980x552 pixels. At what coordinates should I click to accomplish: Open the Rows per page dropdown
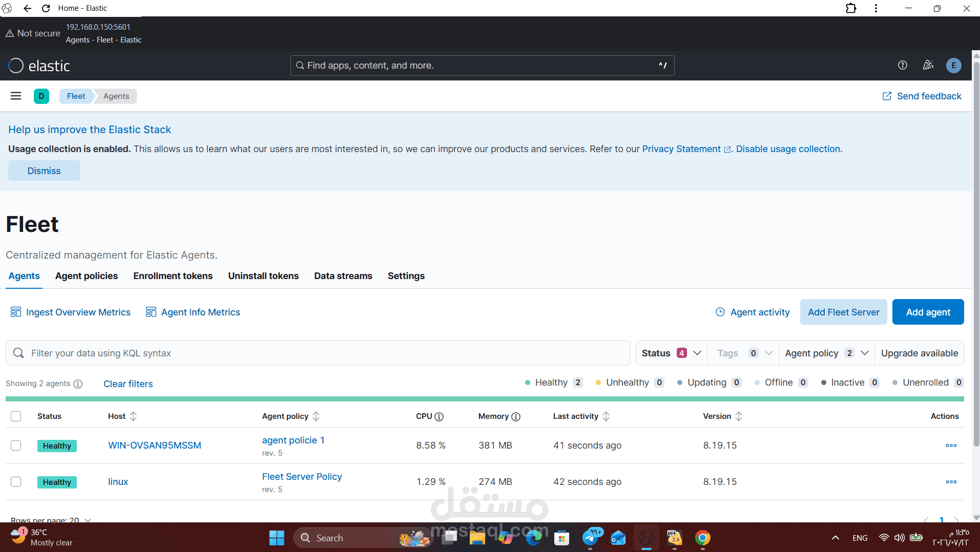point(51,520)
